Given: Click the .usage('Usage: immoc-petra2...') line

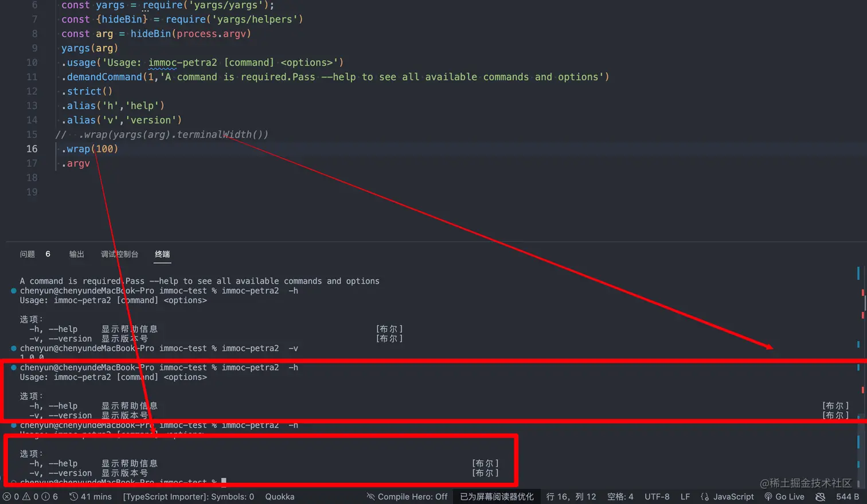Looking at the screenshot, I should (202, 62).
